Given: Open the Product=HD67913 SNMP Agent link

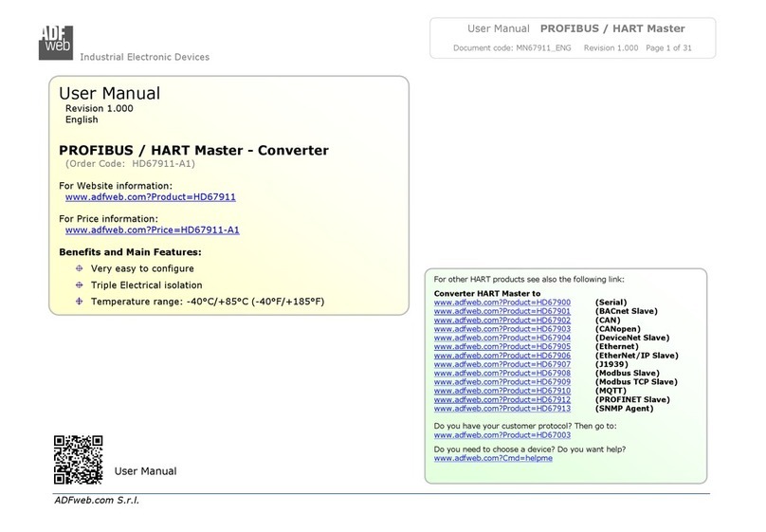Looking at the screenshot, I should point(502,409).
